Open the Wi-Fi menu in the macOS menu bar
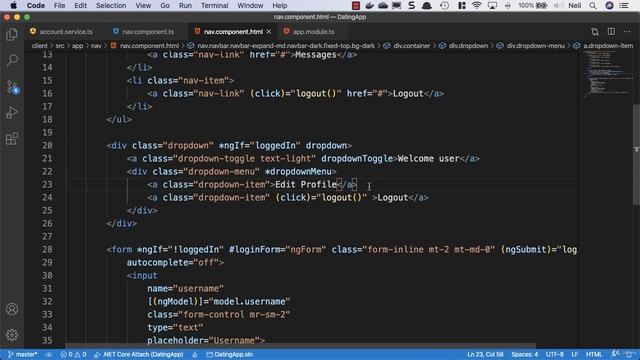This screenshot has width=640, height=360. coord(476,5)
